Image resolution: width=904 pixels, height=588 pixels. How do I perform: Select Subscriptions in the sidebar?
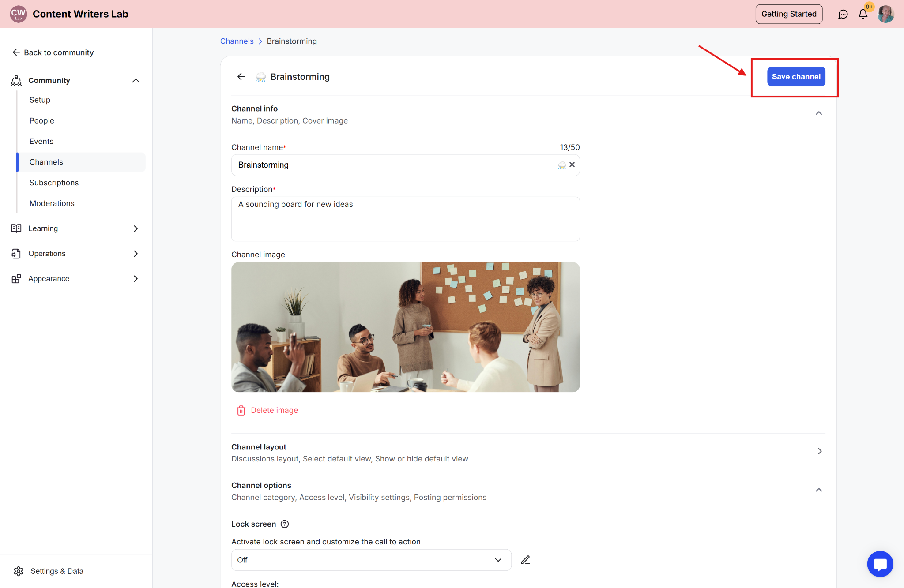click(54, 183)
